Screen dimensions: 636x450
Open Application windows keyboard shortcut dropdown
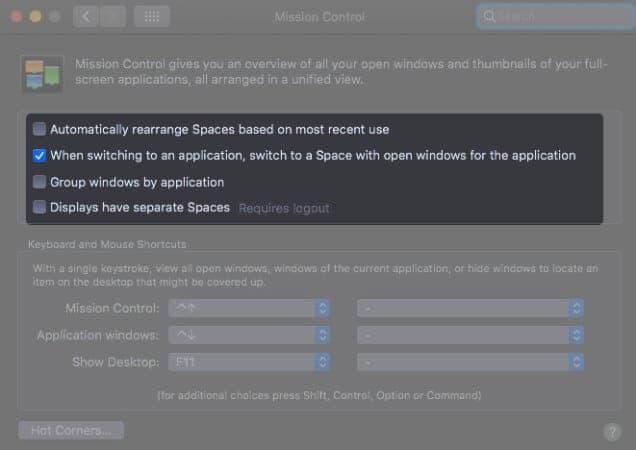(249, 335)
